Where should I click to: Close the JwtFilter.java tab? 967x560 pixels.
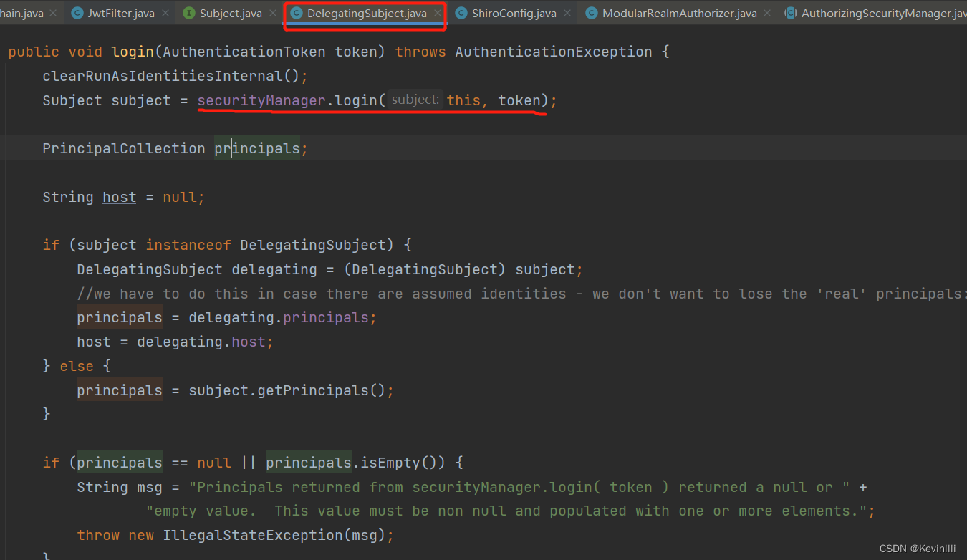pyautogui.click(x=165, y=14)
